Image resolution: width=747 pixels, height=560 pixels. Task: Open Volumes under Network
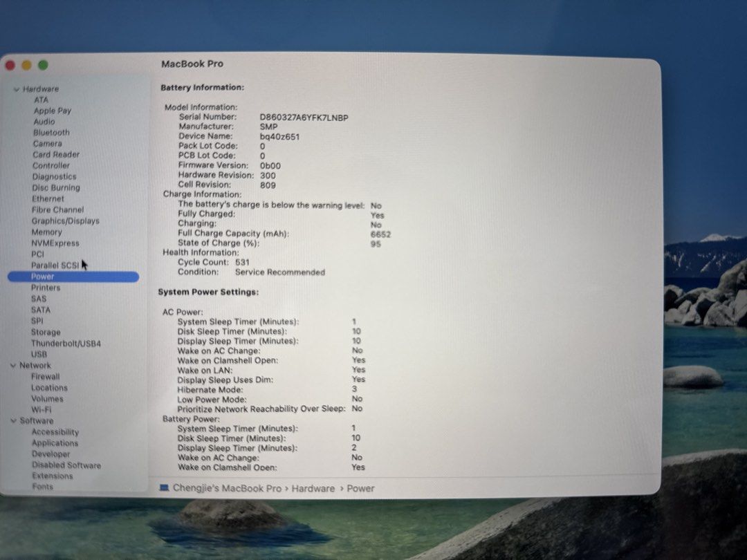[x=47, y=399]
